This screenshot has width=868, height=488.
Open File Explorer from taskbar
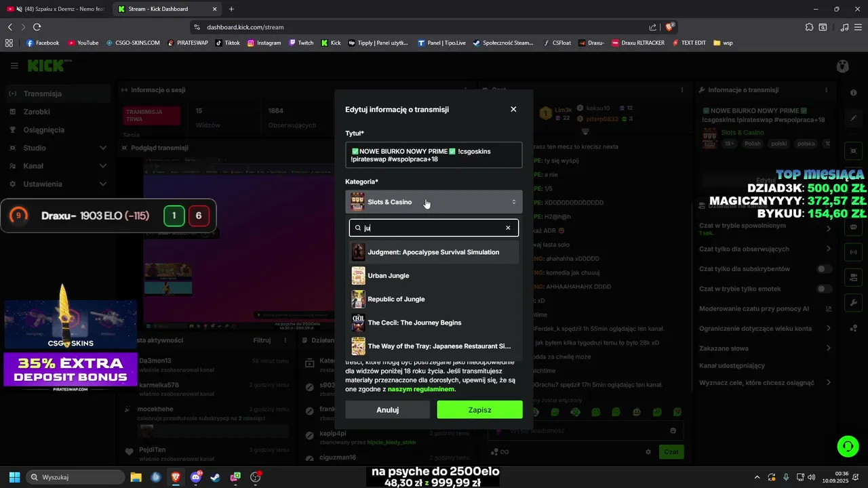[x=136, y=477]
